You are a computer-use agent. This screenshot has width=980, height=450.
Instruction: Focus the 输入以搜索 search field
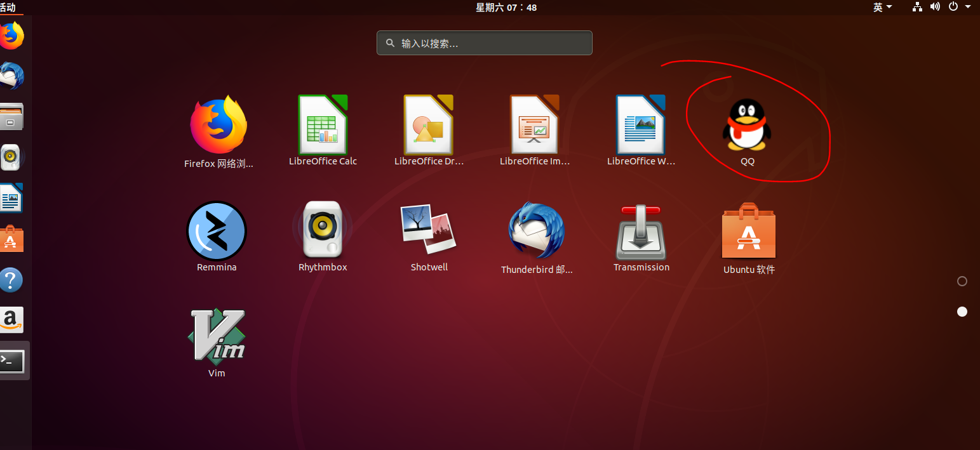(485, 43)
